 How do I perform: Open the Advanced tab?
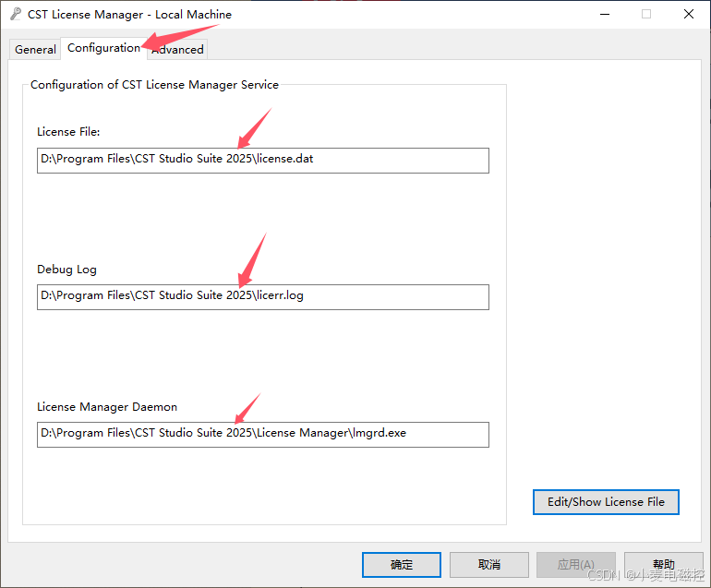click(177, 50)
